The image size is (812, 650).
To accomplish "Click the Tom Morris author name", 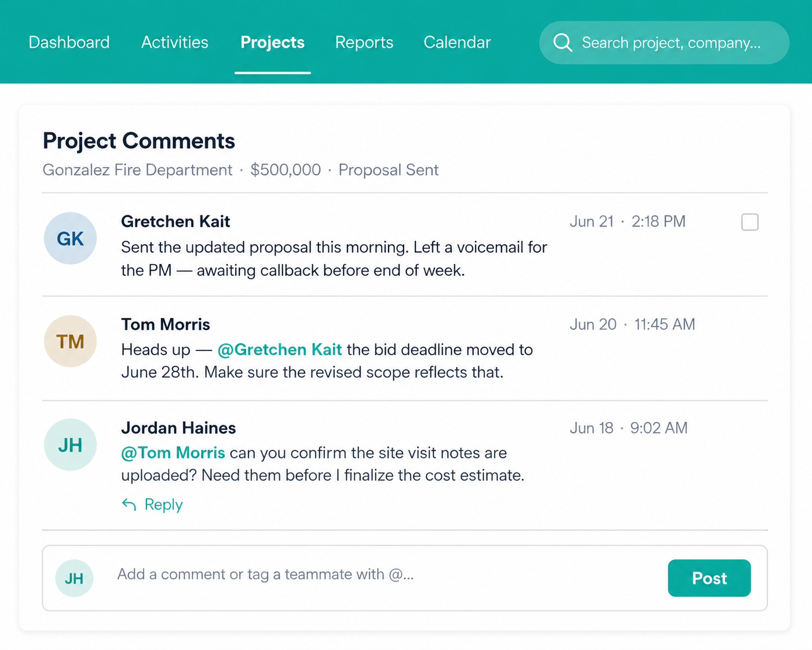I will (x=166, y=324).
